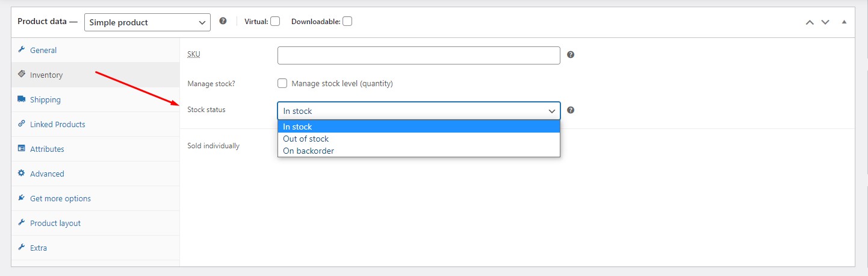This screenshot has width=868, height=276.
Task: Move the Product data panel up
Action: click(x=810, y=22)
